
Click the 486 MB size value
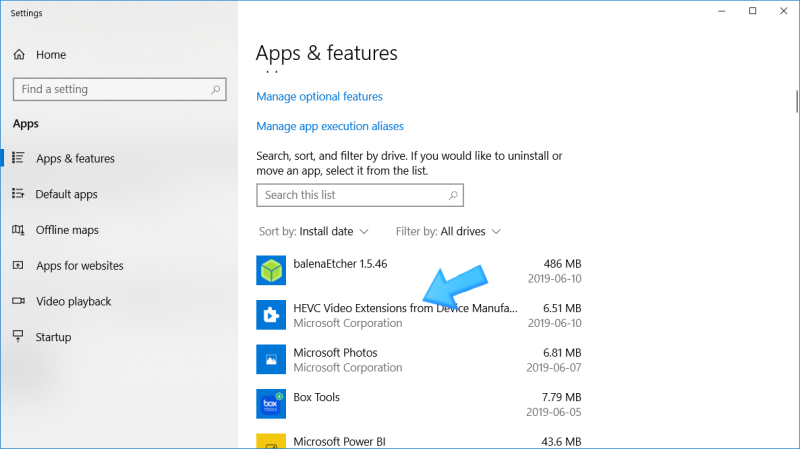[x=562, y=264]
